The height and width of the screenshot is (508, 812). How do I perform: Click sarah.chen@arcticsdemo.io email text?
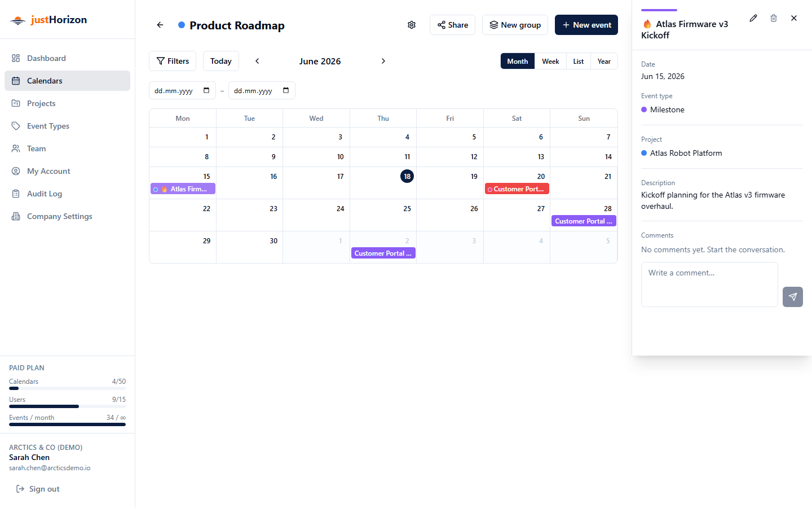pyautogui.click(x=50, y=468)
